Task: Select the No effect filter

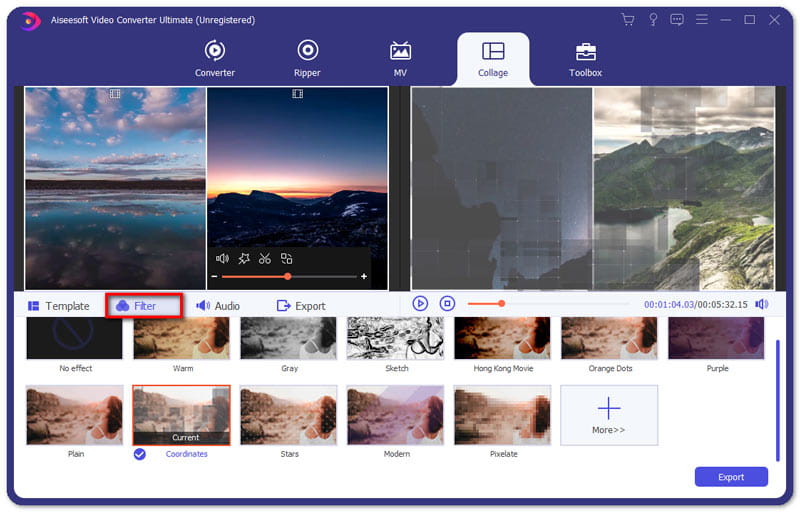Action: coord(74,338)
